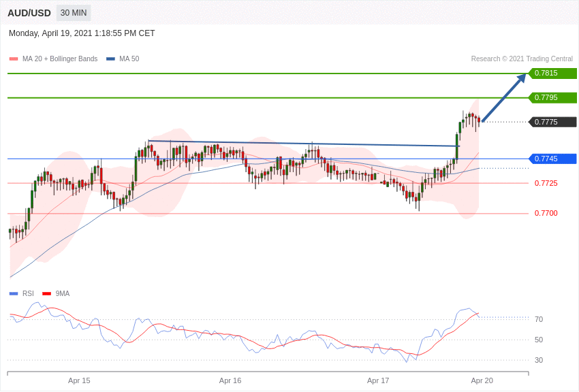Click the pink MA 20 + Bollinger Bands legend swatch
The height and width of the screenshot is (392, 579).
point(14,59)
